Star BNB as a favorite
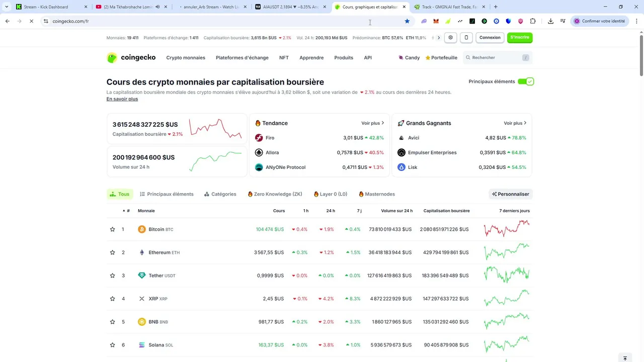644x362 pixels. 112,322
